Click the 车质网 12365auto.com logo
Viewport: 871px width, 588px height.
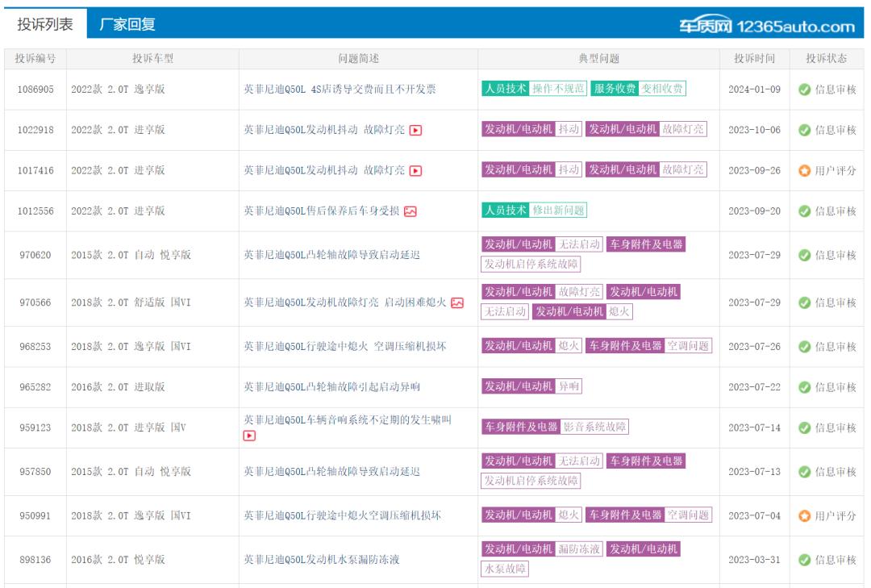pyautogui.click(x=766, y=26)
